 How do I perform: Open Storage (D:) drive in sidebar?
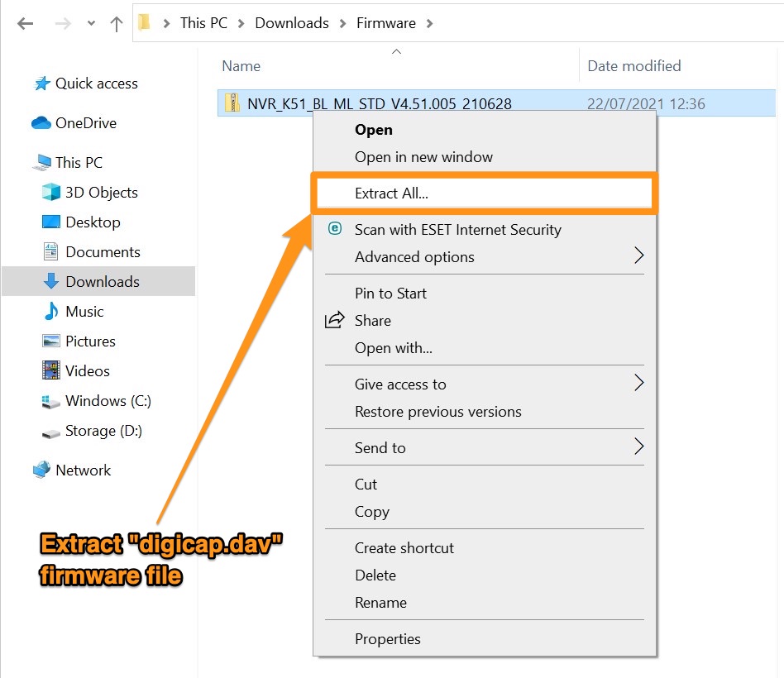(102, 431)
